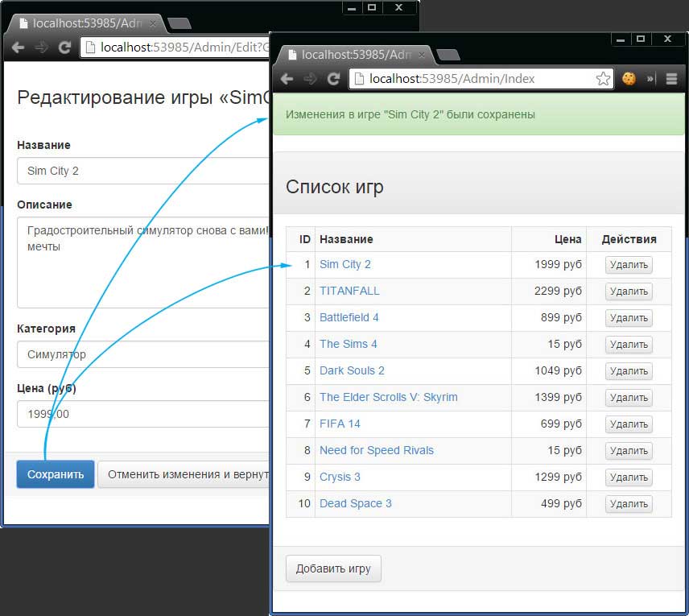This screenshot has width=689, height=616.
Task: Click the 499 руб price cell
Action: click(x=549, y=503)
